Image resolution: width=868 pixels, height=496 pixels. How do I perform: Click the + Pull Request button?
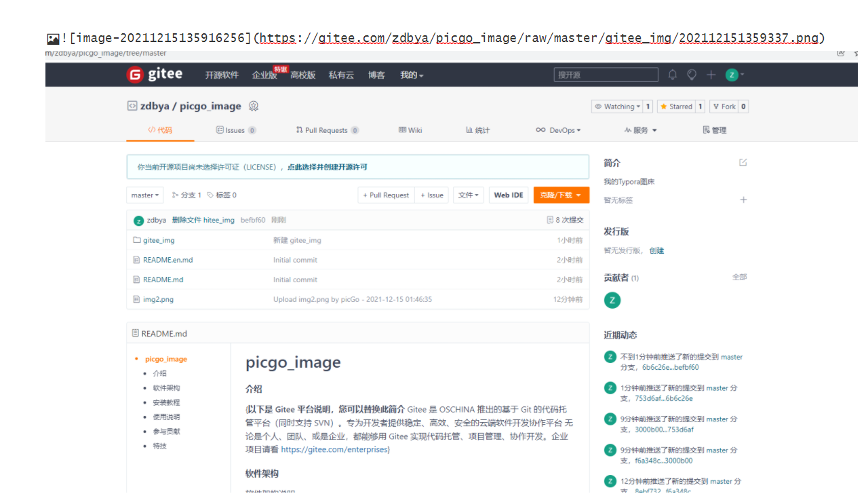[x=386, y=195]
